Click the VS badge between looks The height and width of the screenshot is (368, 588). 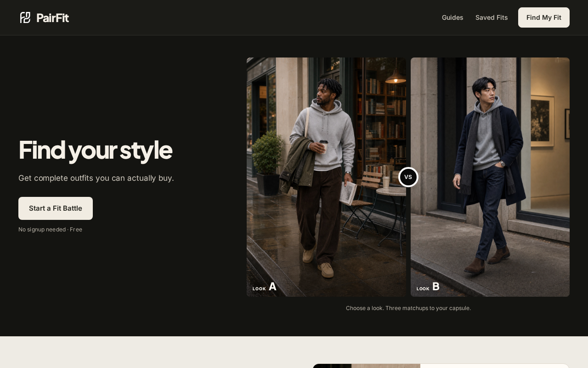408,177
